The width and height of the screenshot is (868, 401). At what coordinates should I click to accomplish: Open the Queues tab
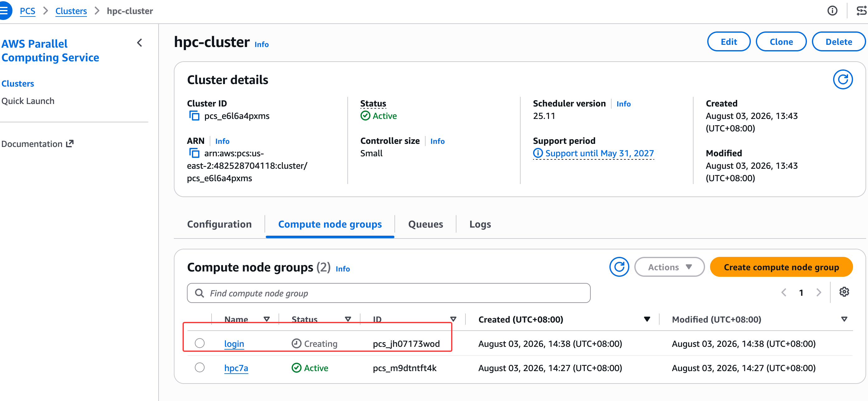pos(425,224)
